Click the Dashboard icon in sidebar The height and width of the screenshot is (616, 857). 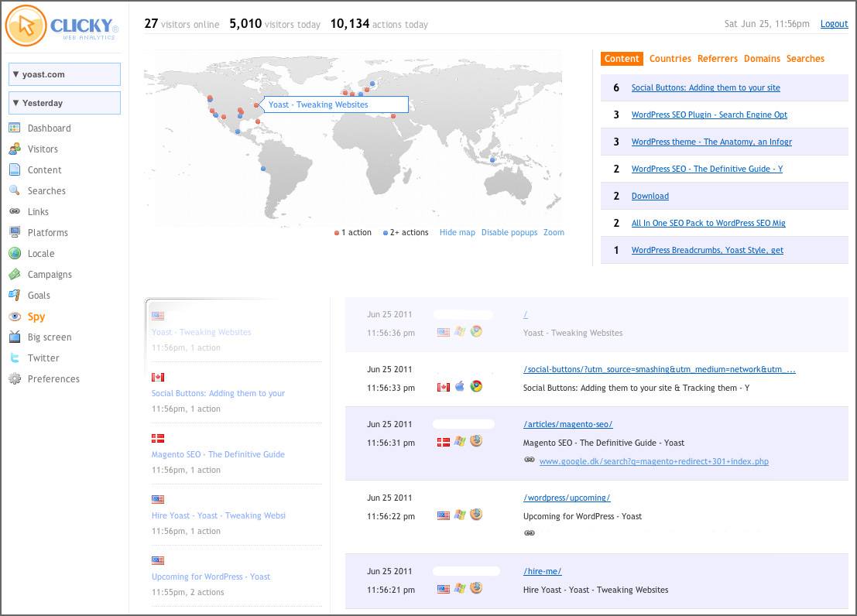tap(14, 128)
